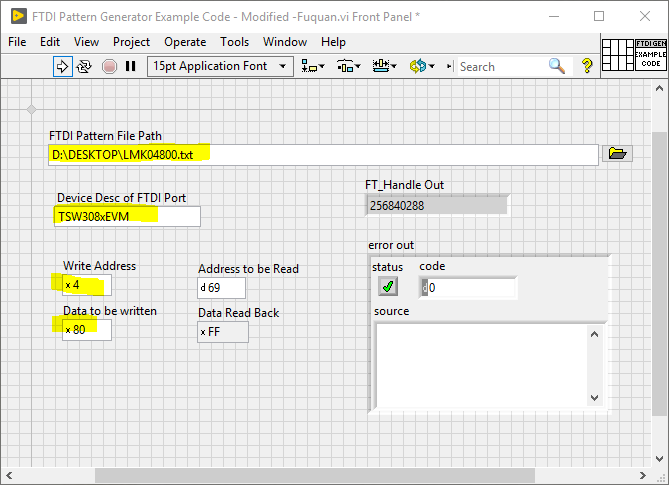Open the Window menu

(285, 42)
